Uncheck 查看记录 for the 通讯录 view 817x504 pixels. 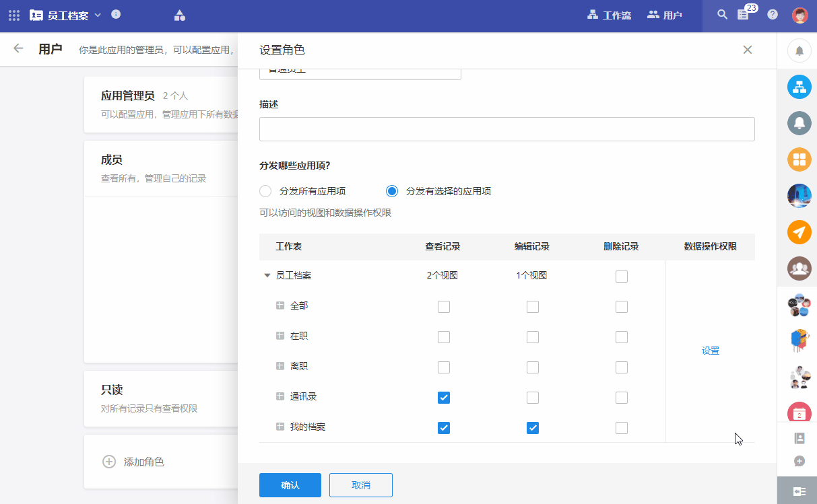click(443, 398)
